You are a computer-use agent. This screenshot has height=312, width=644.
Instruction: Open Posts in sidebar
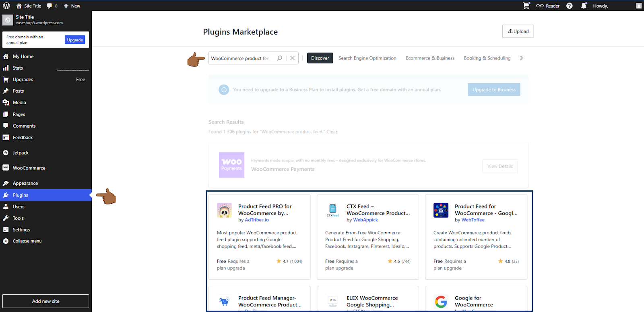pyautogui.click(x=46, y=91)
